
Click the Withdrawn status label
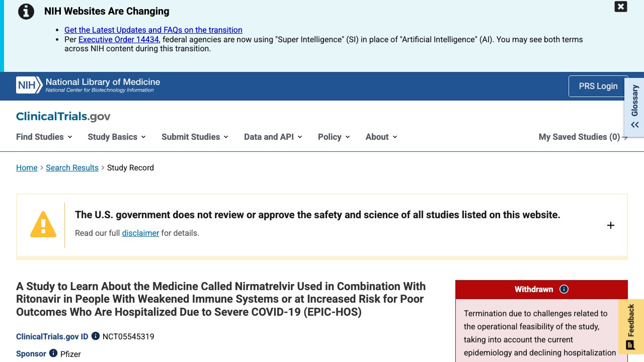coord(534,289)
